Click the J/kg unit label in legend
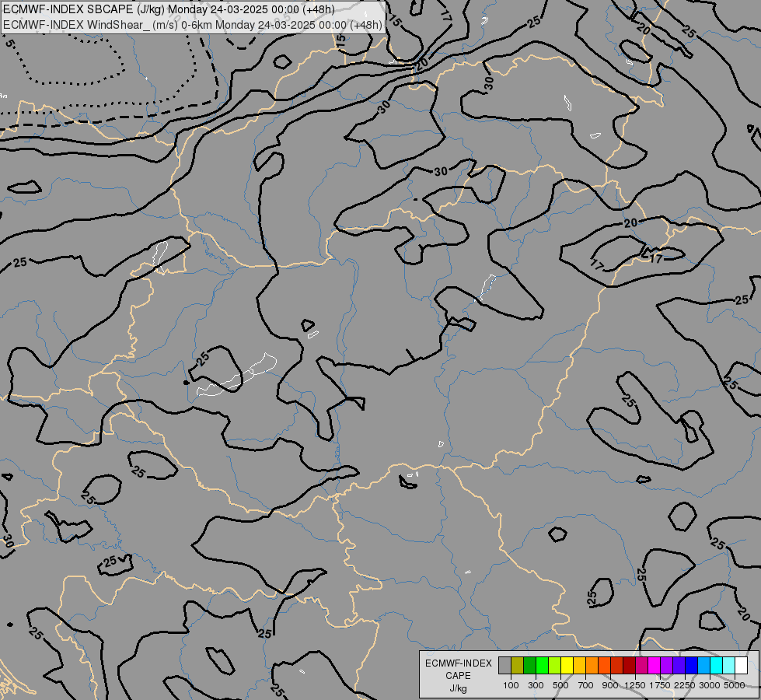761x700 pixels. [458, 688]
